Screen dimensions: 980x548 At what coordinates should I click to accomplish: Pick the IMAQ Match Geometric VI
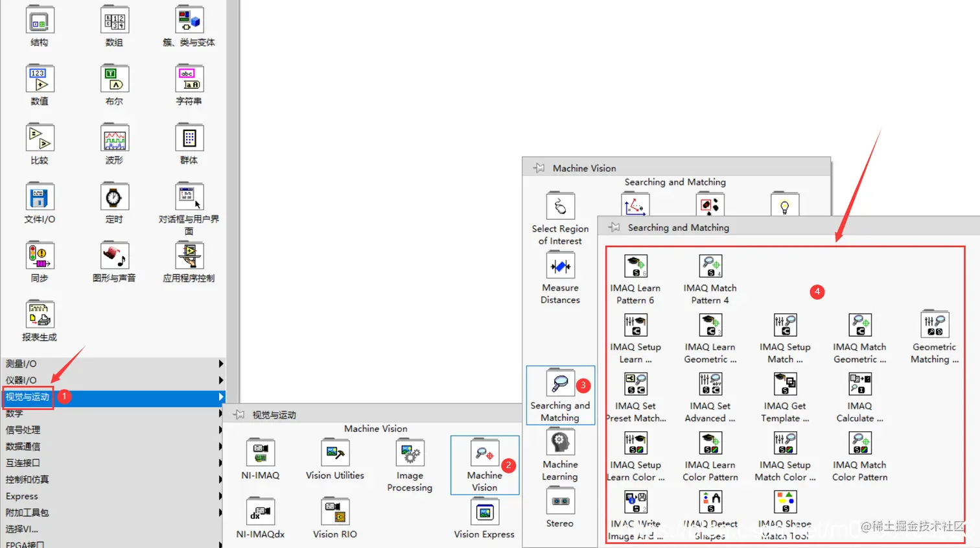click(x=860, y=325)
